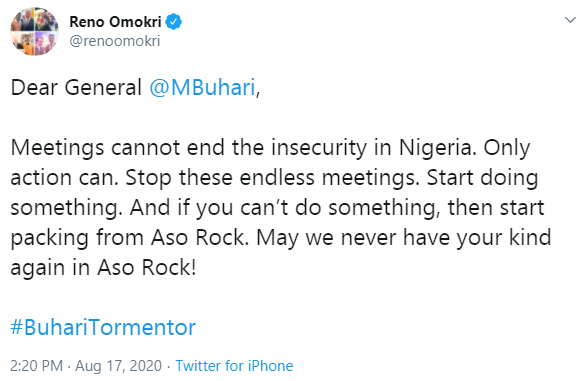
Task: Open the 2:20 PM timestamp
Action: coord(37,366)
